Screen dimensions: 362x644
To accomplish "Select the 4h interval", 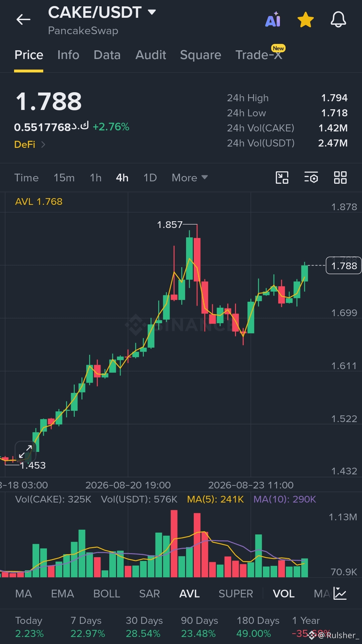I will (122, 178).
